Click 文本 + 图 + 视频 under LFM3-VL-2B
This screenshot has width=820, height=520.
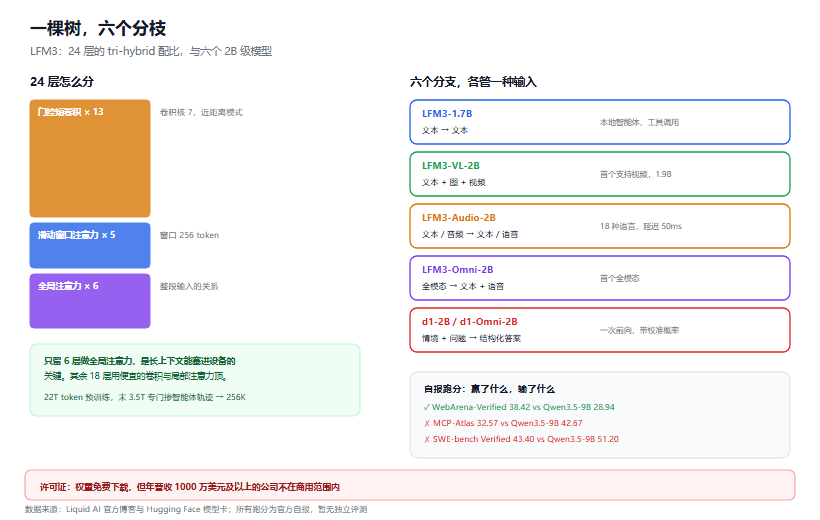click(453, 182)
